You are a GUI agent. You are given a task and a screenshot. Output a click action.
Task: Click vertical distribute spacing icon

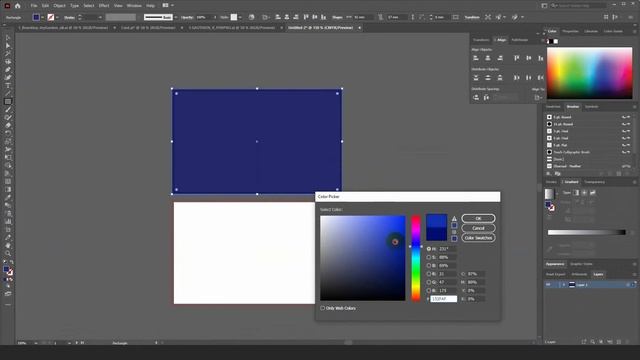coord(476,98)
